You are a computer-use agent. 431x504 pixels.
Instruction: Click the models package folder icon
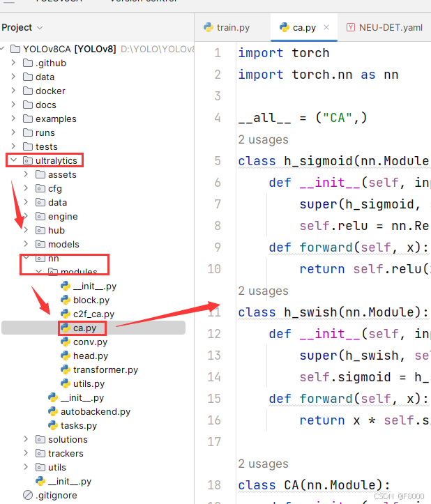tap(40, 244)
